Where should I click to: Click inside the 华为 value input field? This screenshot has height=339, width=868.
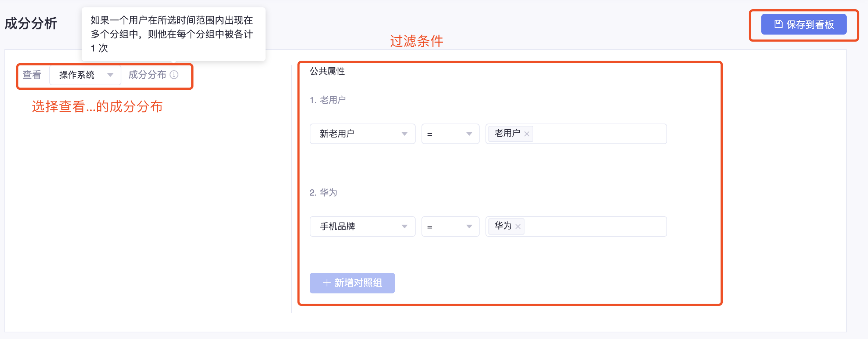pyautogui.click(x=595, y=226)
